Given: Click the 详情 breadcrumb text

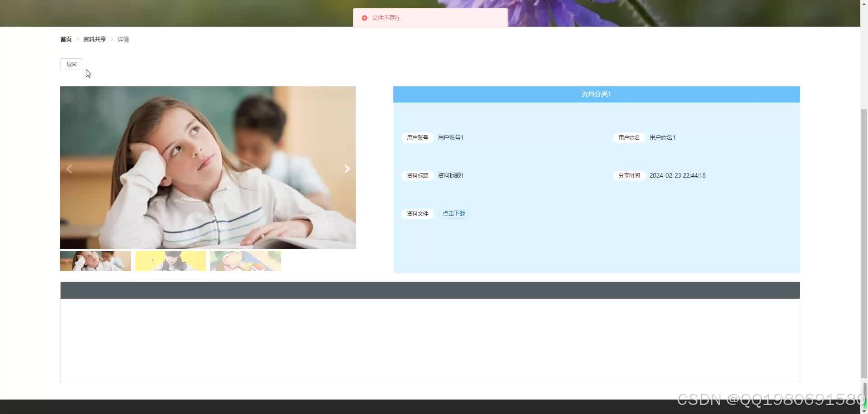Looking at the screenshot, I should coord(123,39).
